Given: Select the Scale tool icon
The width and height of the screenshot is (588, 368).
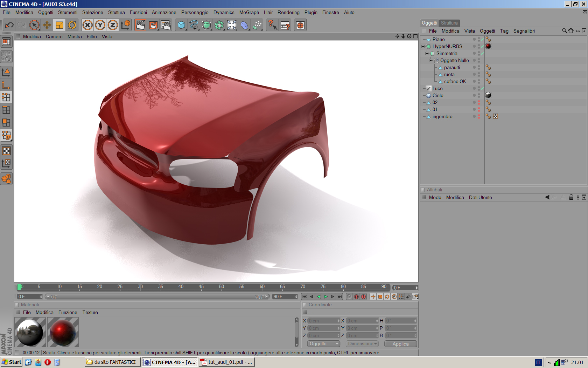Looking at the screenshot, I should click(x=59, y=25).
